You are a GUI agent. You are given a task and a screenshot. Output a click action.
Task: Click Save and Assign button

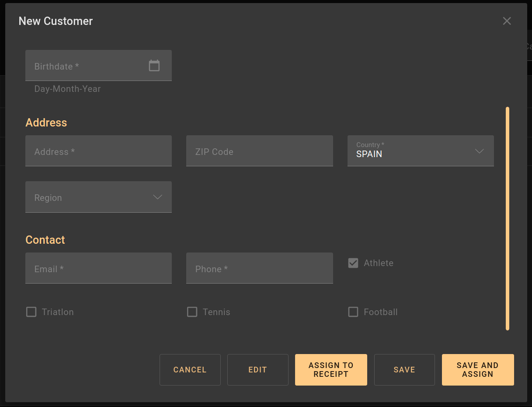[x=477, y=370]
